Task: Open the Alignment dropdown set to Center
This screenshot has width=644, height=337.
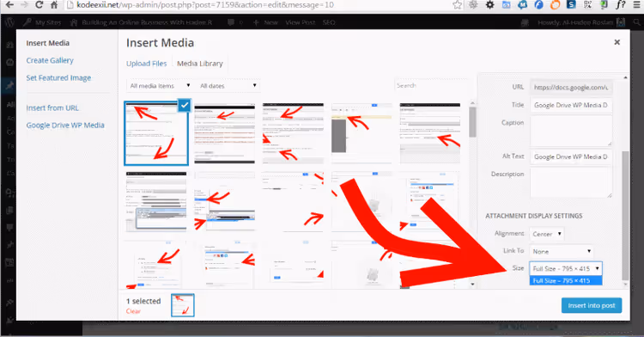Action: tap(547, 234)
